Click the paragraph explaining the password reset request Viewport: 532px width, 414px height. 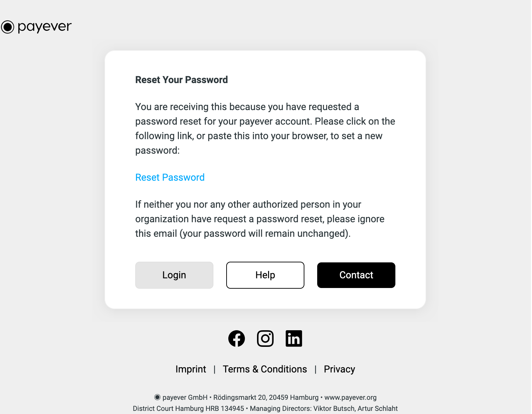265,128
